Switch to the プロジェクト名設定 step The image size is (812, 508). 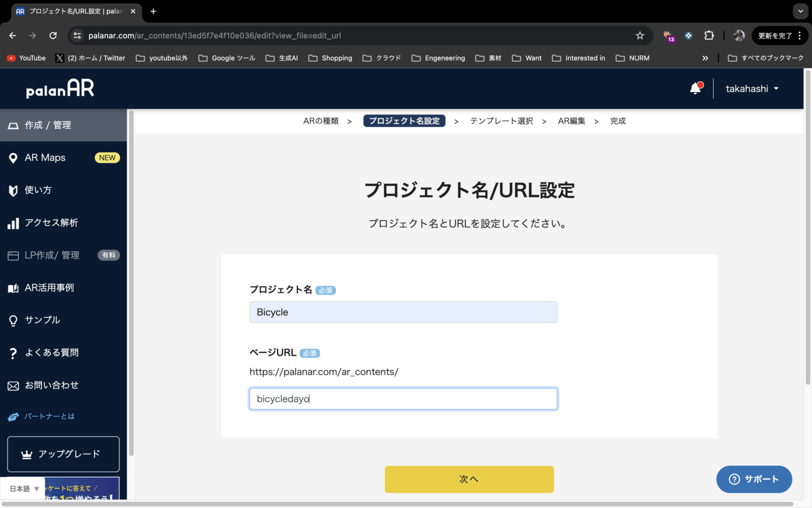[404, 121]
